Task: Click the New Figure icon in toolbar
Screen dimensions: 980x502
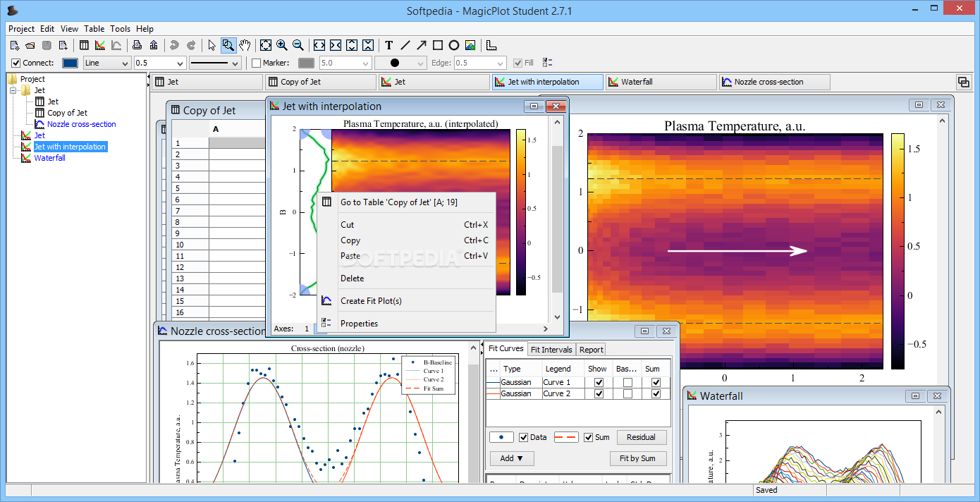Action: [x=100, y=45]
